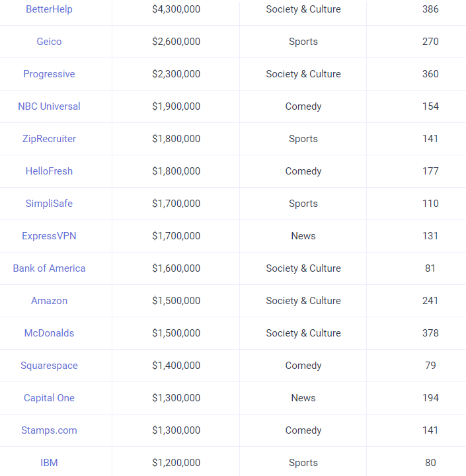The height and width of the screenshot is (476, 466).
Task: Select the ZipRecruiter link
Action: 49,139
